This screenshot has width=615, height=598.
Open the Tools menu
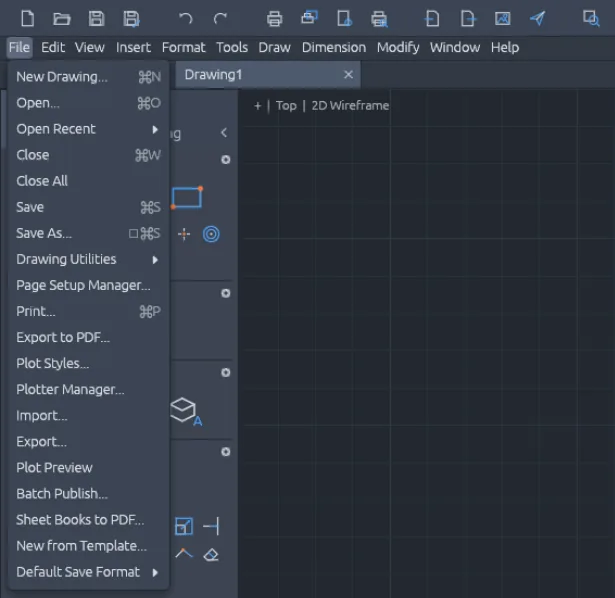tap(232, 47)
